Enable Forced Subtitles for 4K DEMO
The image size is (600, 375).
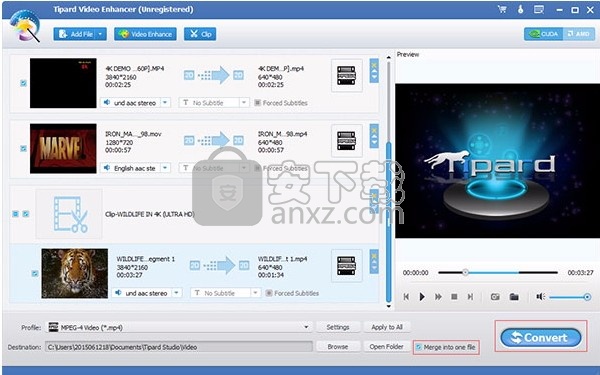coord(258,103)
